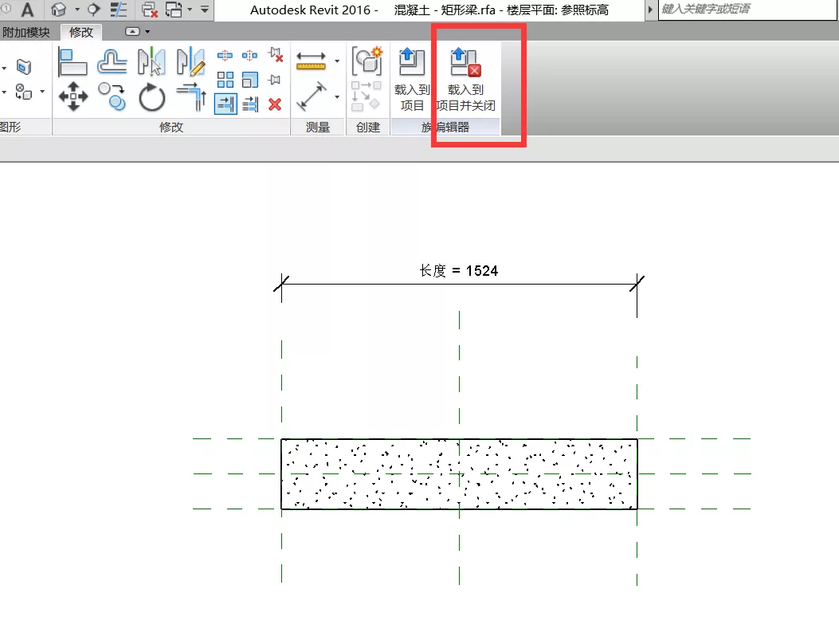Select the Move tool
The image size is (839, 644).
[x=73, y=97]
